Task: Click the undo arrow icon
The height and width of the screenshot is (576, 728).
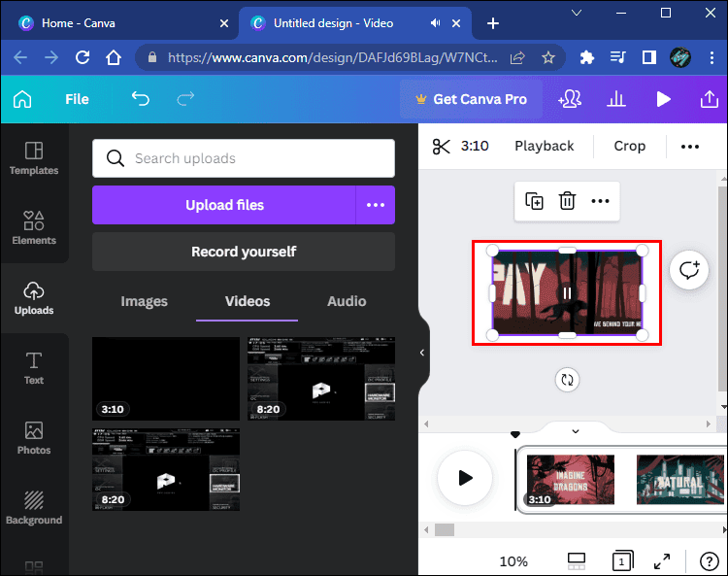Action: click(x=141, y=99)
